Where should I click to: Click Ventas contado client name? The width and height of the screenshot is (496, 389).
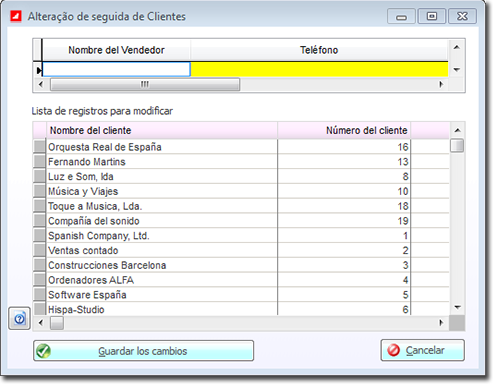point(83,250)
